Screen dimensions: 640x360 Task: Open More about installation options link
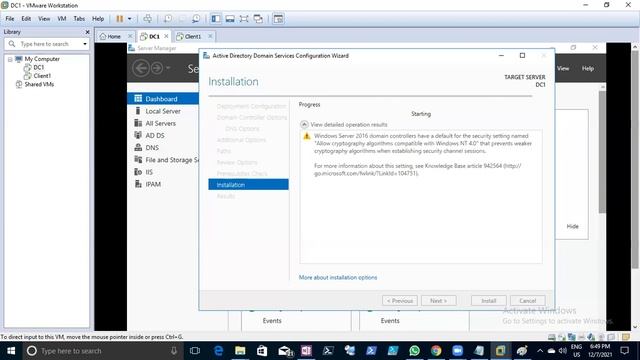pyautogui.click(x=338, y=278)
